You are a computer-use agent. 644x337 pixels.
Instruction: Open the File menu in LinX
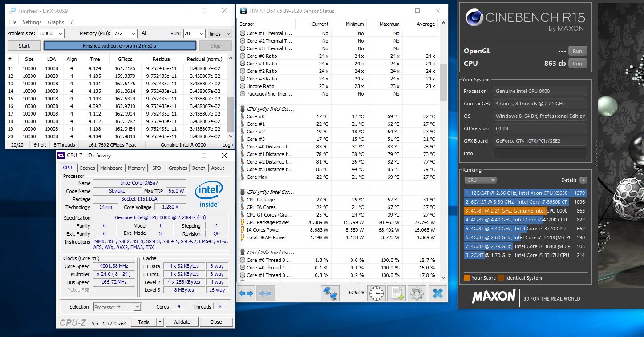[x=12, y=22]
